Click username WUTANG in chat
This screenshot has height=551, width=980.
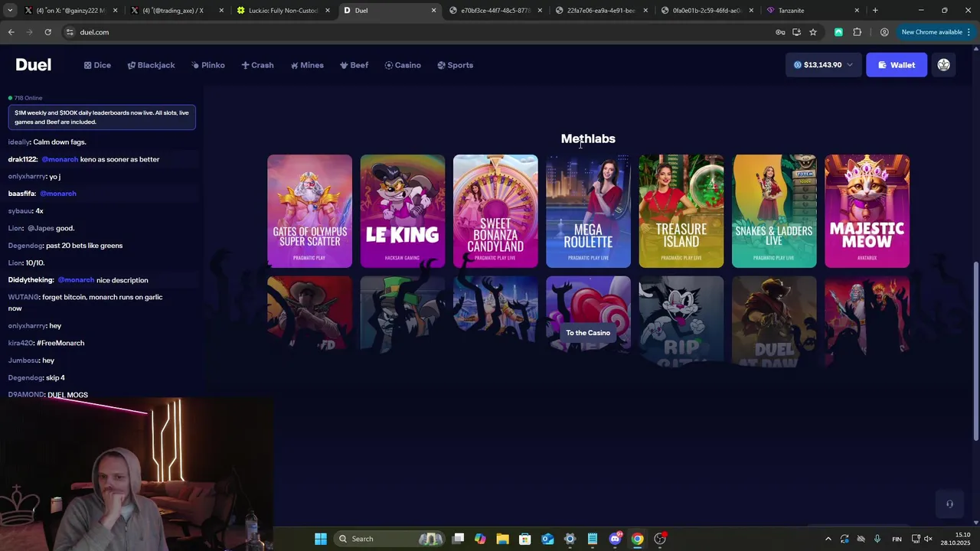click(x=22, y=297)
